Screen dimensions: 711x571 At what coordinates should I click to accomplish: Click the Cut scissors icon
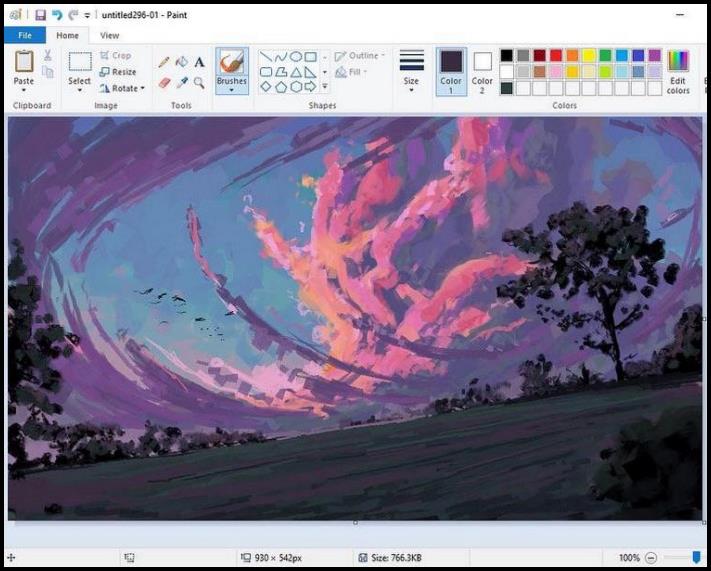[48, 55]
